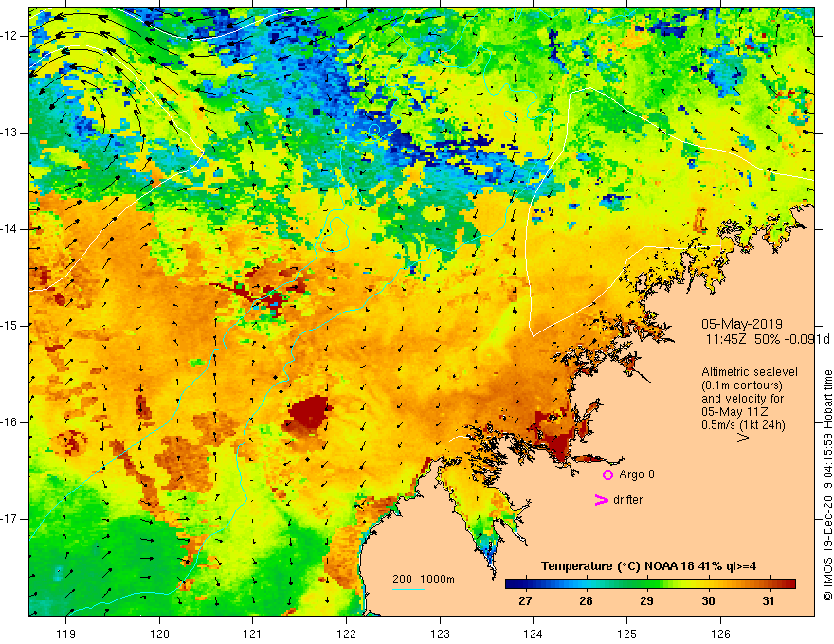Click the '0.5m/s (1kt 24h)' text
This screenshot has height=644, width=834.
(743, 425)
